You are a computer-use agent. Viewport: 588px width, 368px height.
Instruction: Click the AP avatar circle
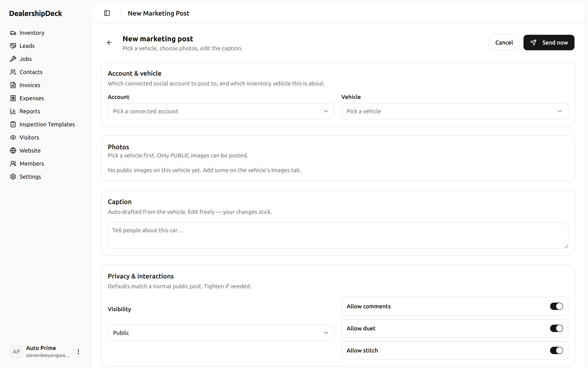(16, 352)
